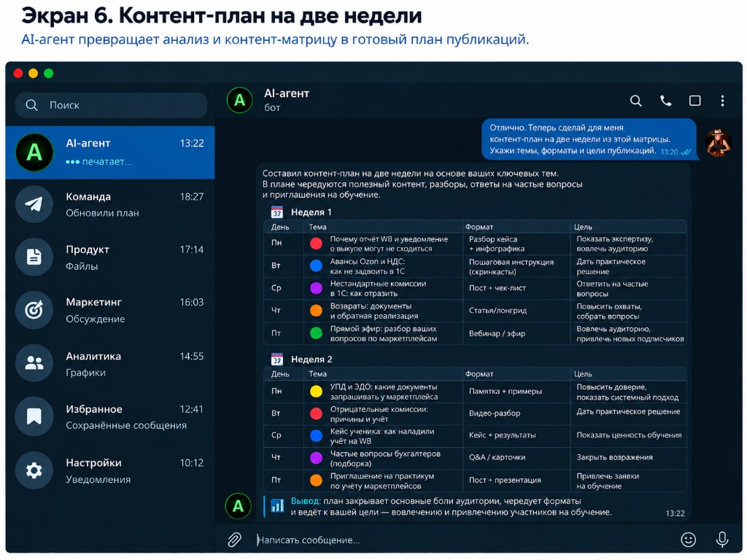Image resolution: width=747 pixels, height=560 pixels.
Task: Click the green window maximize dot
Action: coord(49,74)
